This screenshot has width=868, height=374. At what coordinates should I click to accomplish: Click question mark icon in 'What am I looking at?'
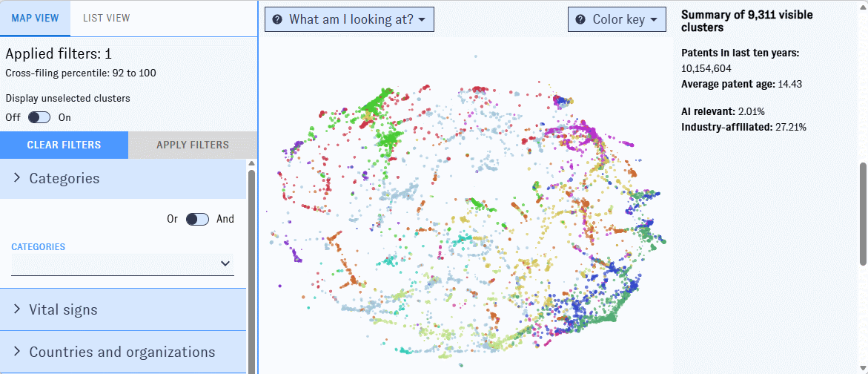(x=276, y=19)
